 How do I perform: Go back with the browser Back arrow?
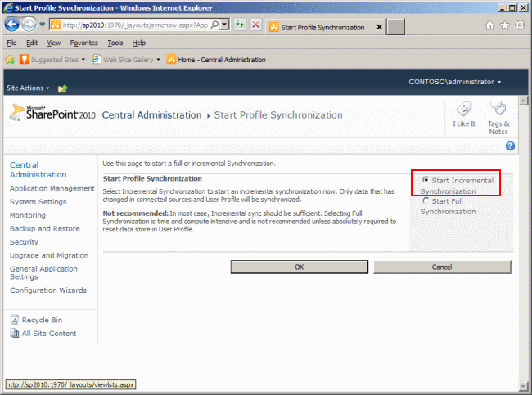[x=12, y=25]
